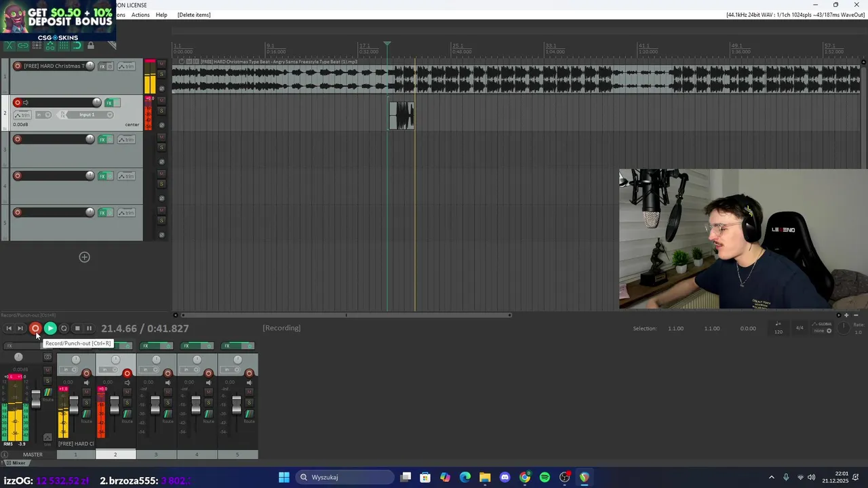Viewport: 868px width, 488px height.
Task: Open trim envelope button on track 1
Action: point(126,66)
